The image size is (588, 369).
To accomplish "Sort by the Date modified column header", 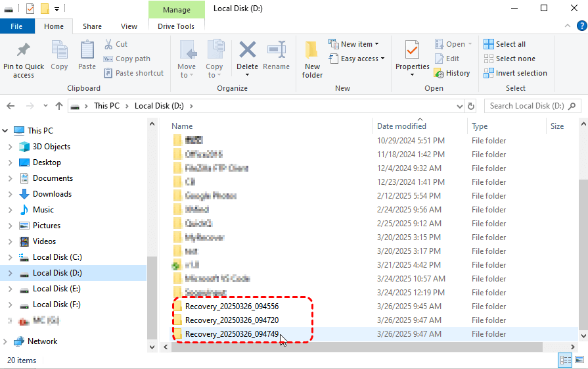I will 401,126.
